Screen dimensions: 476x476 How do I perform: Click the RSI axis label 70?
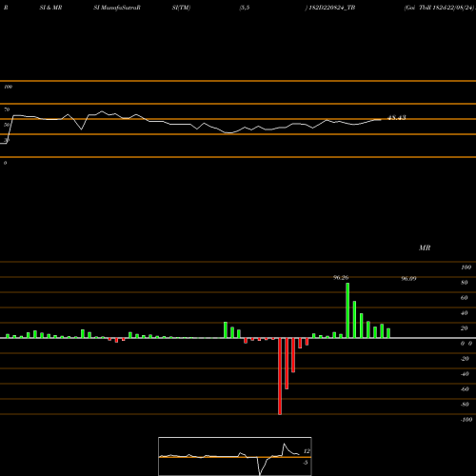pyautogui.click(x=7, y=109)
